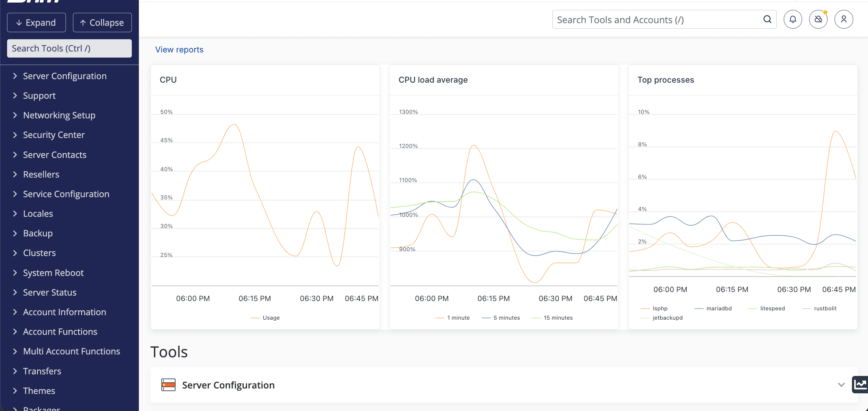Click the search magnifier icon
This screenshot has width=868, height=411.
pyautogui.click(x=767, y=19)
